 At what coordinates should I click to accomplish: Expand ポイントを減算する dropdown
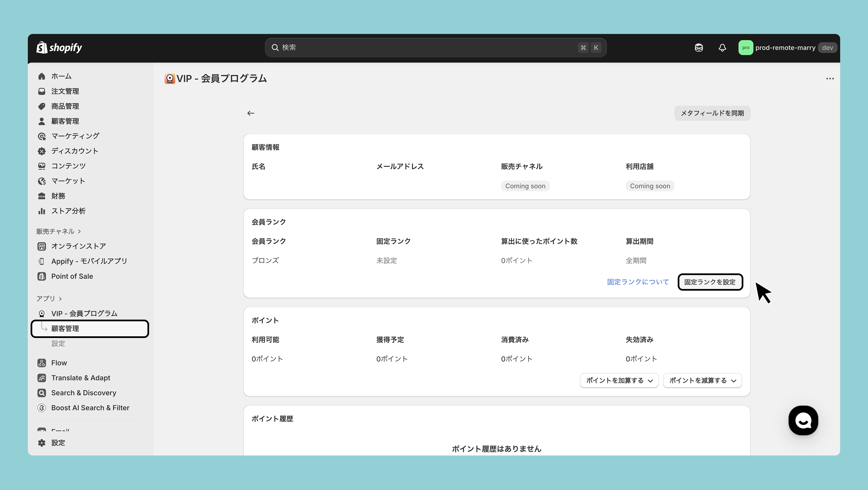702,380
